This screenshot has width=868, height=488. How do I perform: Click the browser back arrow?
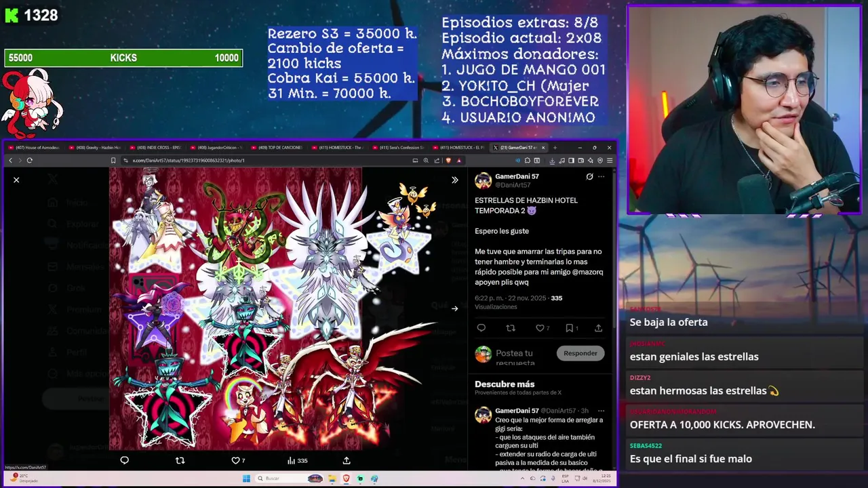10,161
